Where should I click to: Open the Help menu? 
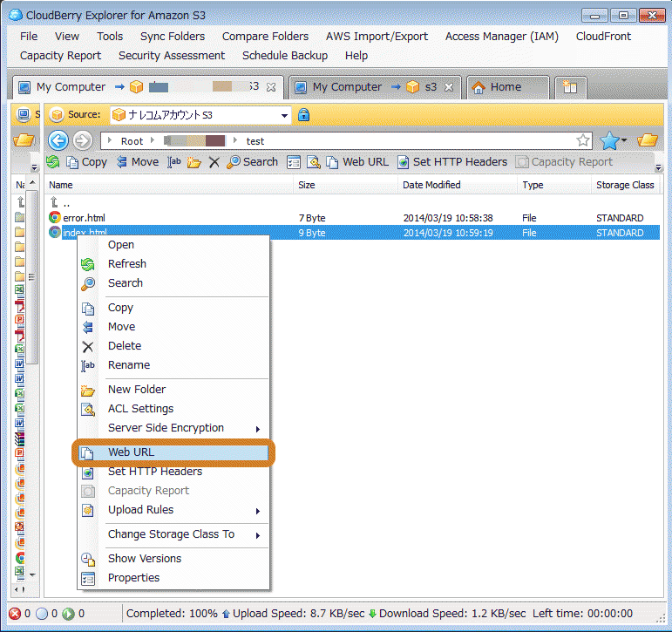tap(356, 56)
